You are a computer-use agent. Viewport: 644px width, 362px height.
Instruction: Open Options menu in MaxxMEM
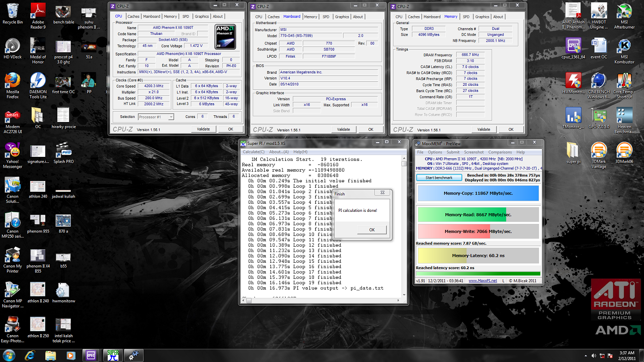[x=435, y=152]
